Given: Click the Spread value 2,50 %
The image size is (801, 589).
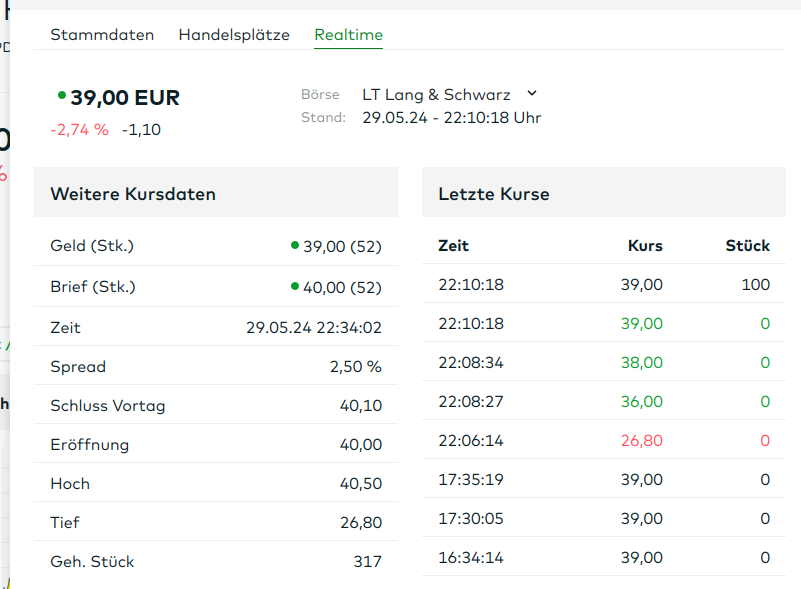Looking at the screenshot, I should 355,367.
